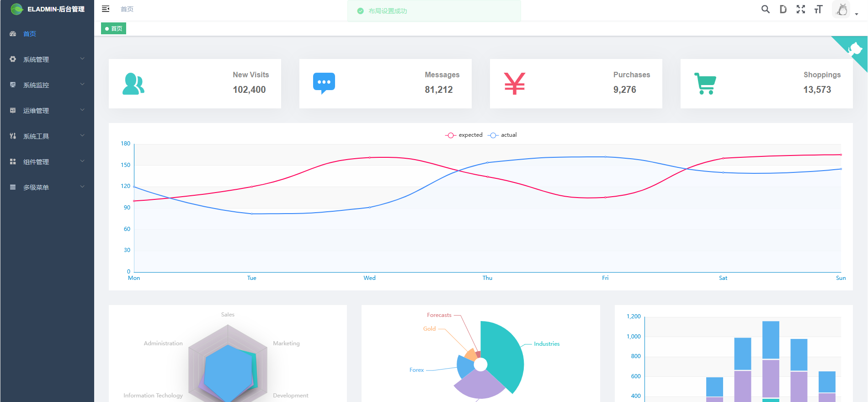Expand 系统监控 menu chevron
868x402 pixels.
[82, 84]
